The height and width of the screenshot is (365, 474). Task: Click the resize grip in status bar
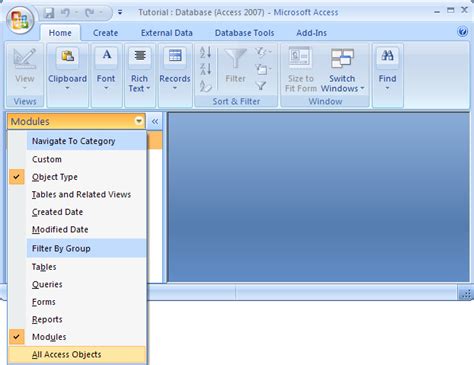[466, 294]
